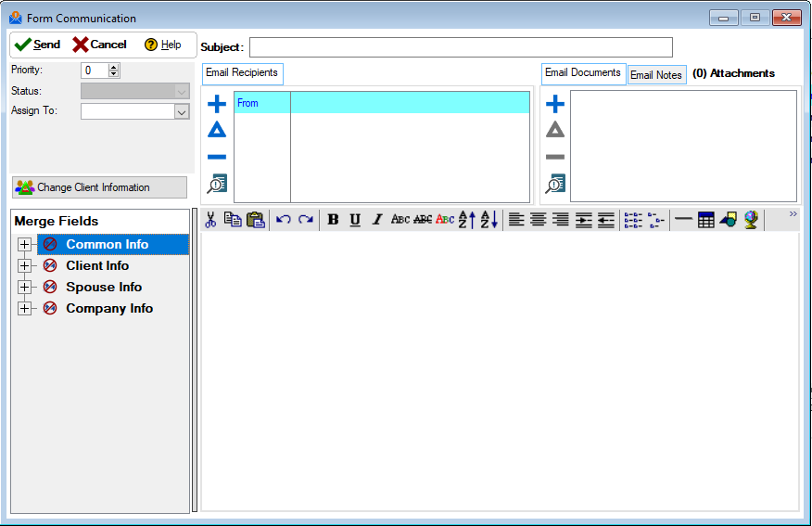Remove recipient with blue minus icon
812x526 pixels.
[217, 157]
